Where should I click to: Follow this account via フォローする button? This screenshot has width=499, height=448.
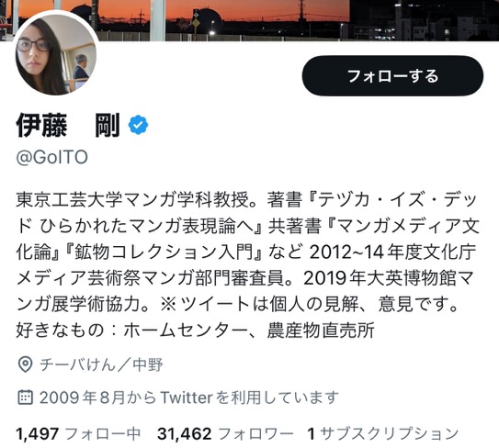tap(392, 75)
